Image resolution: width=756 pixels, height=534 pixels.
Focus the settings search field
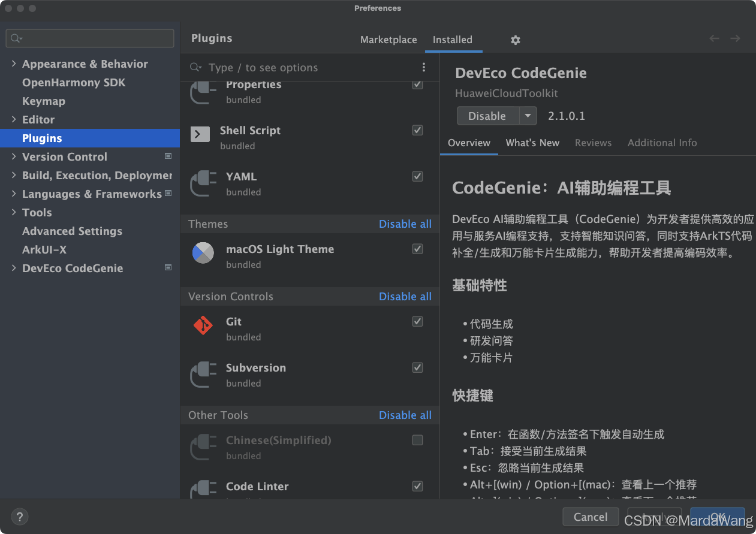click(x=90, y=38)
